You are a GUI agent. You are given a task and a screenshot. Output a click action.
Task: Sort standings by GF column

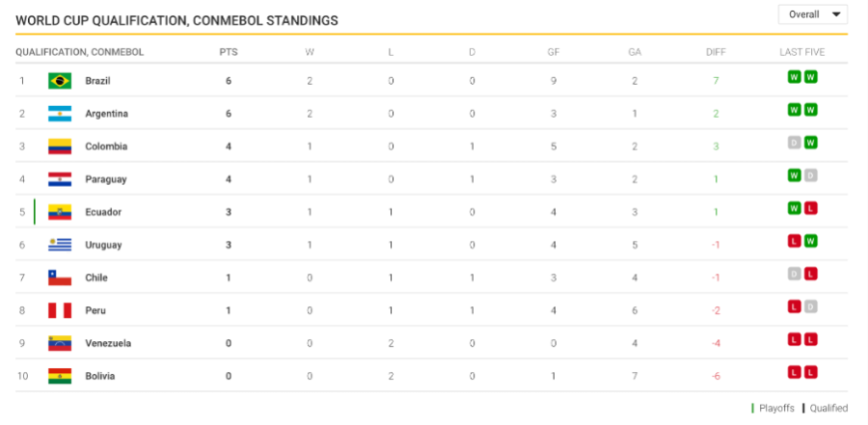[554, 52]
